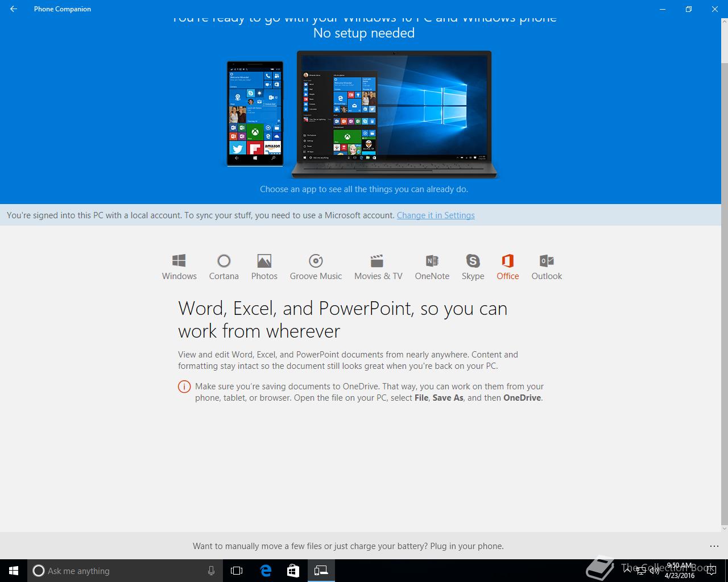Screen dimensions: 728x582
Task: Click the Word, Excel, and PowerPoint heading
Action: 342,319
